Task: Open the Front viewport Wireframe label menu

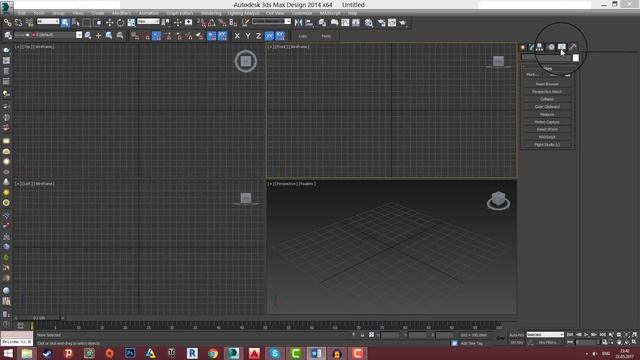Action: pos(299,47)
